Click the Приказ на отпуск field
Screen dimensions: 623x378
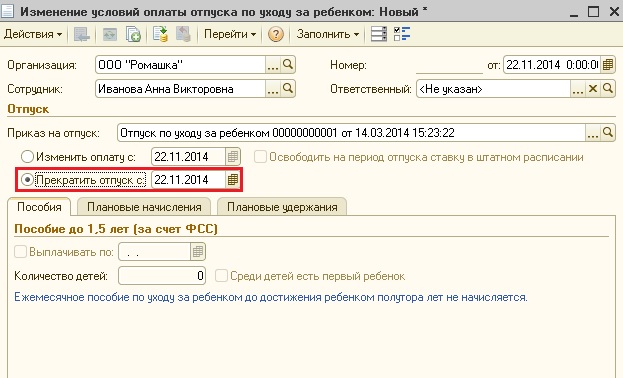pos(351,133)
